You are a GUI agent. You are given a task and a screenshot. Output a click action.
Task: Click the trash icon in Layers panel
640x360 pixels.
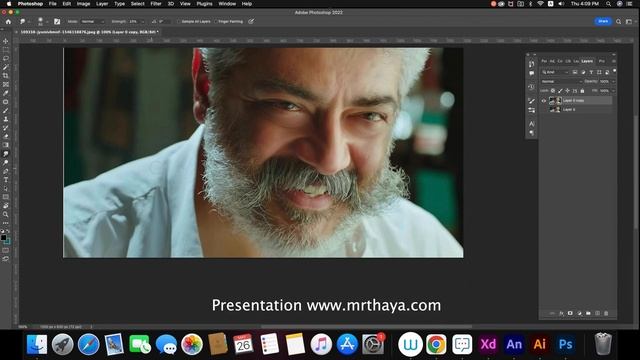tap(606, 313)
